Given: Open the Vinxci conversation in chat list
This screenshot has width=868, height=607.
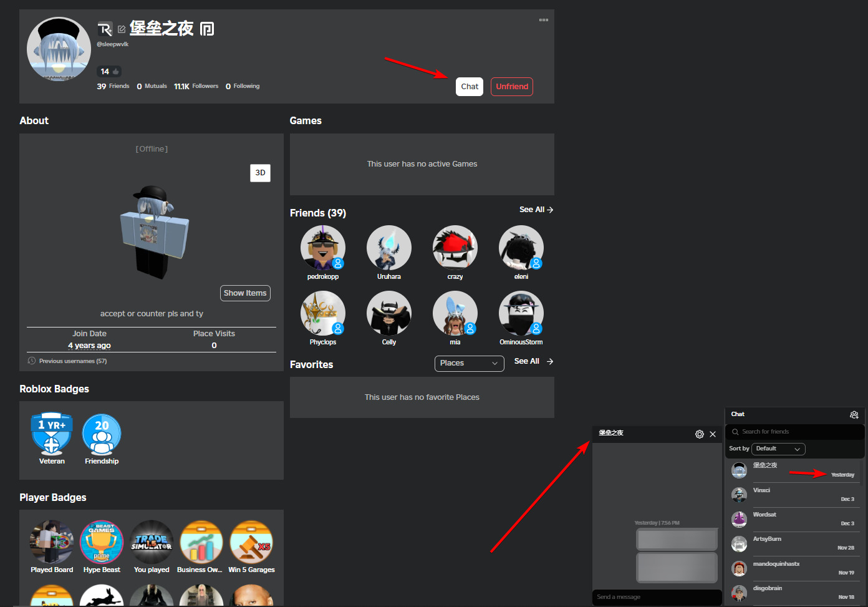Looking at the screenshot, I should click(793, 495).
